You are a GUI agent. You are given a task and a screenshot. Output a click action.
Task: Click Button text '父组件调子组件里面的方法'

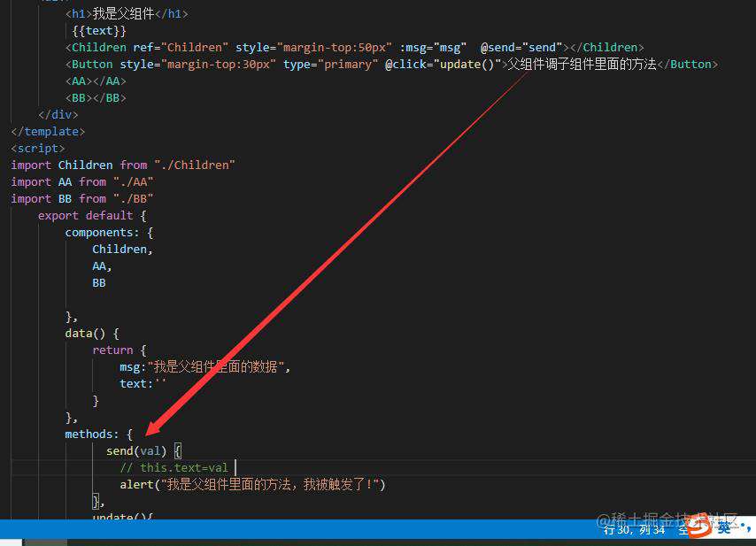[x=582, y=65]
